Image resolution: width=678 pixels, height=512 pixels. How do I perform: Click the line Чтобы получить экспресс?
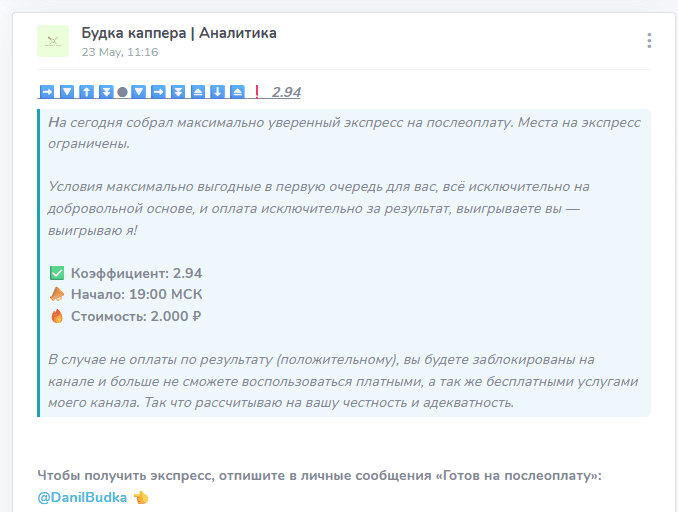point(320,476)
